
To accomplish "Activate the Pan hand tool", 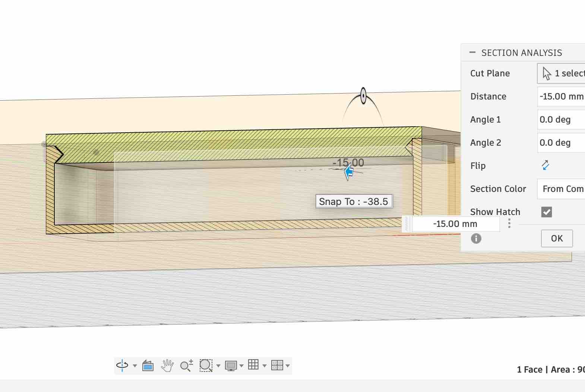I will click(167, 366).
